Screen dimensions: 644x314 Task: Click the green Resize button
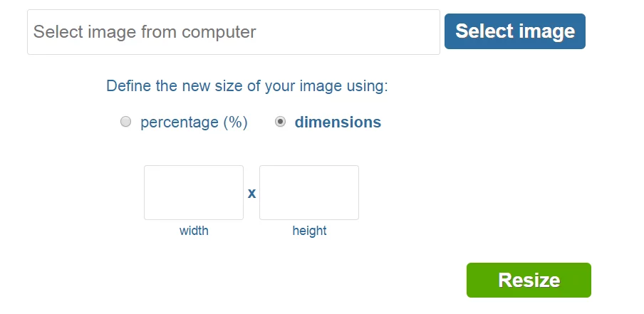[x=529, y=280]
